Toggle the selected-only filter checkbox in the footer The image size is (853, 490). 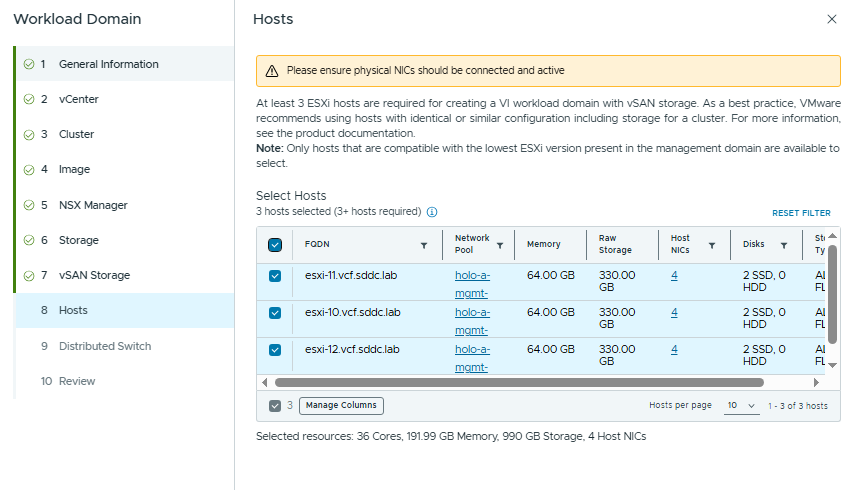(x=275, y=406)
